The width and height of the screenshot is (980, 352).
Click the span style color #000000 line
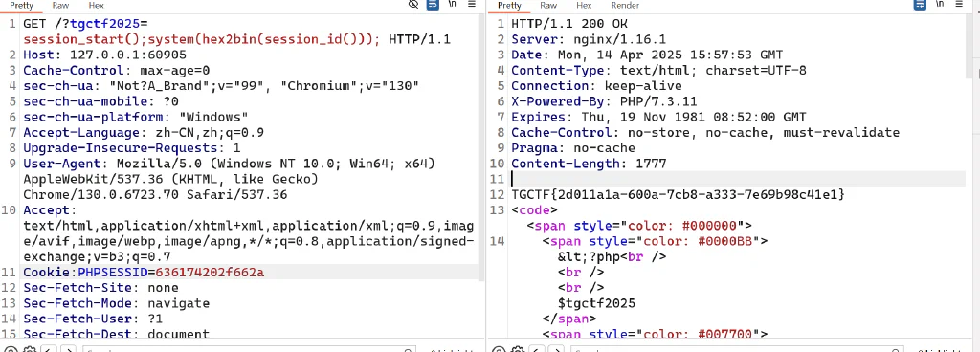639,226
